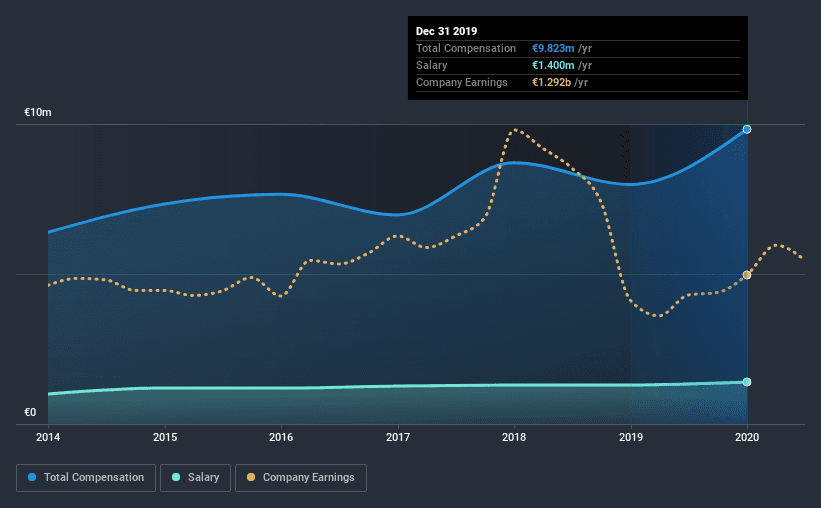Click the €10m y-axis label
Image resolution: width=821 pixels, height=508 pixels.
pos(38,113)
